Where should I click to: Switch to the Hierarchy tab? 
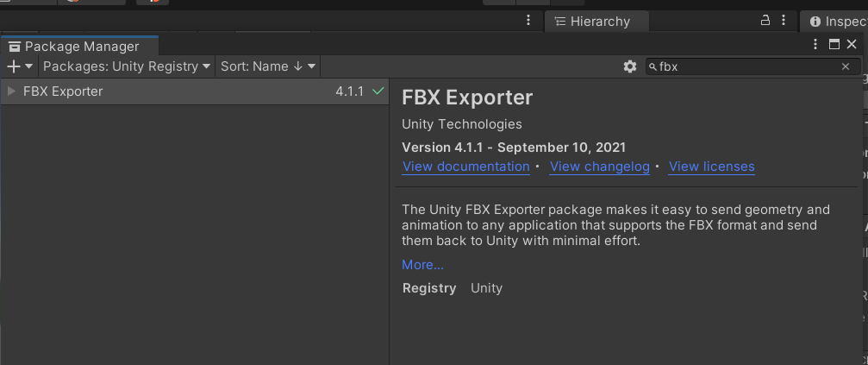pos(599,22)
